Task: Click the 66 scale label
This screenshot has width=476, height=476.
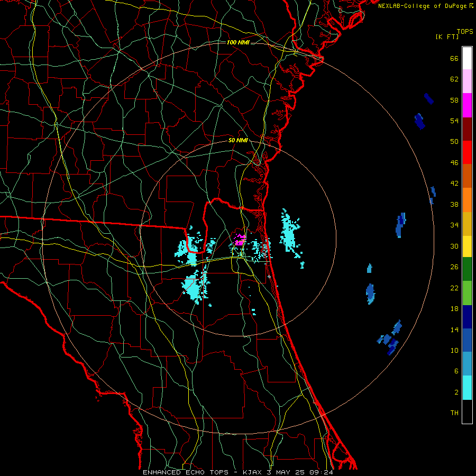Action: point(454,58)
